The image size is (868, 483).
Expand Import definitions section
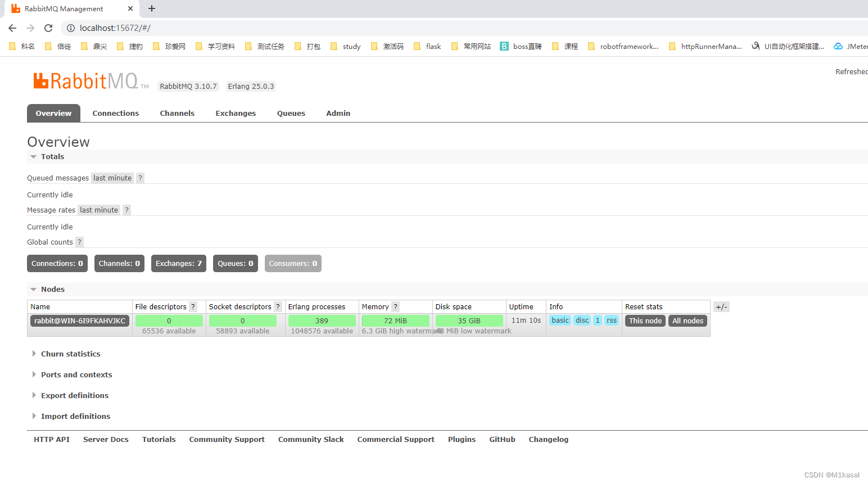pyautogui.click(x=71, y=416)
